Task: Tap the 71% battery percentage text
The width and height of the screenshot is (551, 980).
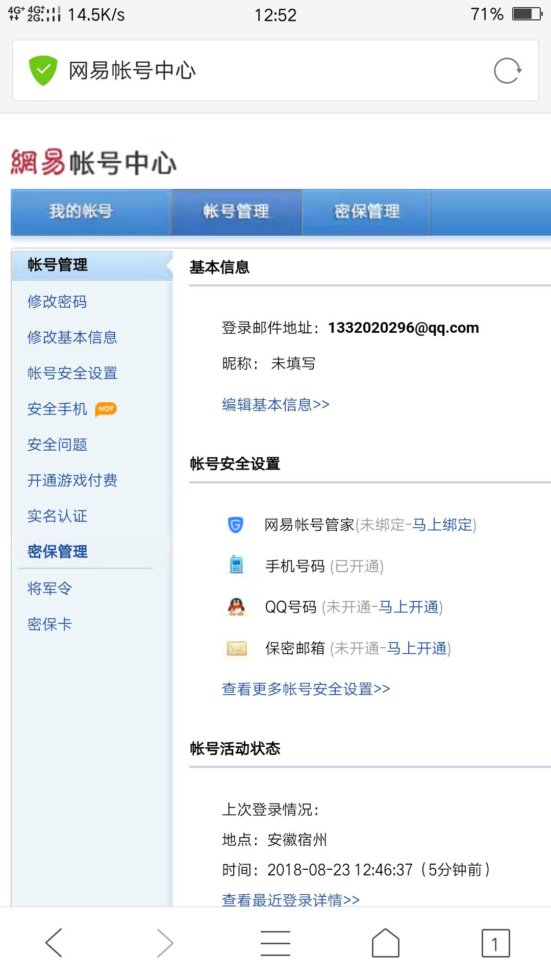Action: pyautogui.click(x=487, y=14)
